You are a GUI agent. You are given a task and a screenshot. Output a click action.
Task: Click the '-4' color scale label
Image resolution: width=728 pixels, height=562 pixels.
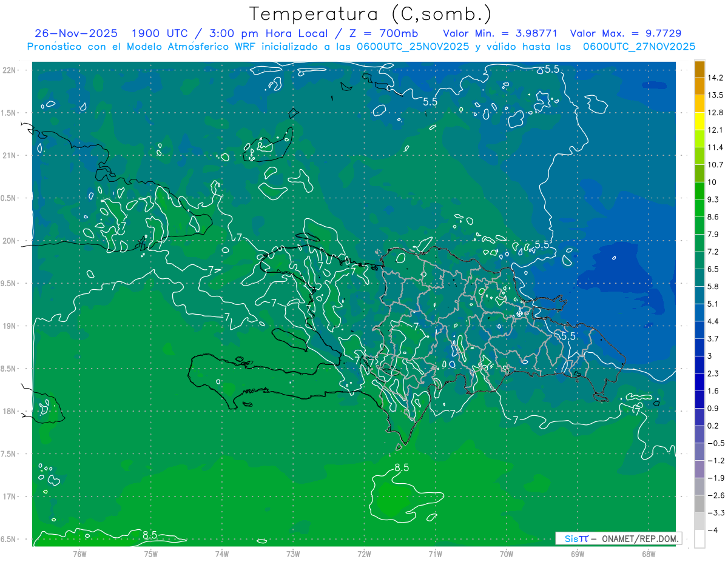712,530
